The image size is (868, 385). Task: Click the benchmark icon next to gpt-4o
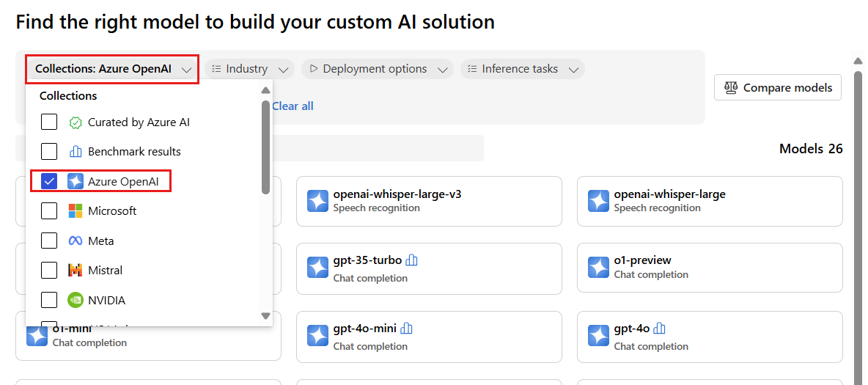(x=660, y=329)
